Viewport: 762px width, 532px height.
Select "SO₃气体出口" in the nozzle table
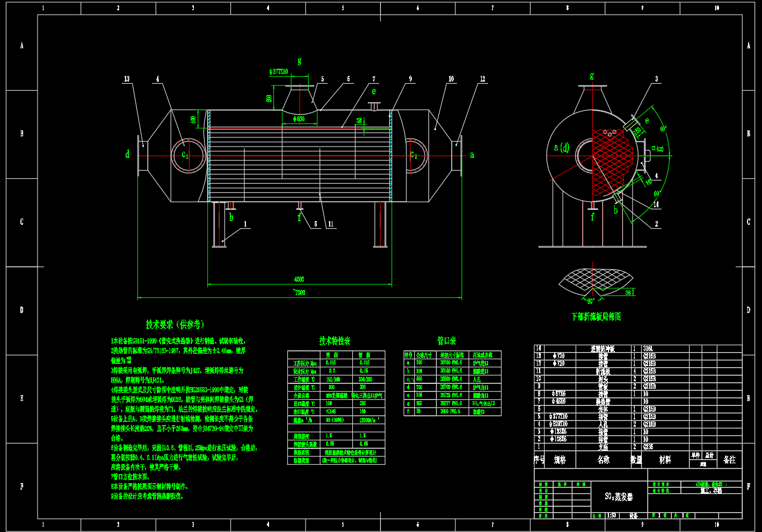tap(483, 403)
